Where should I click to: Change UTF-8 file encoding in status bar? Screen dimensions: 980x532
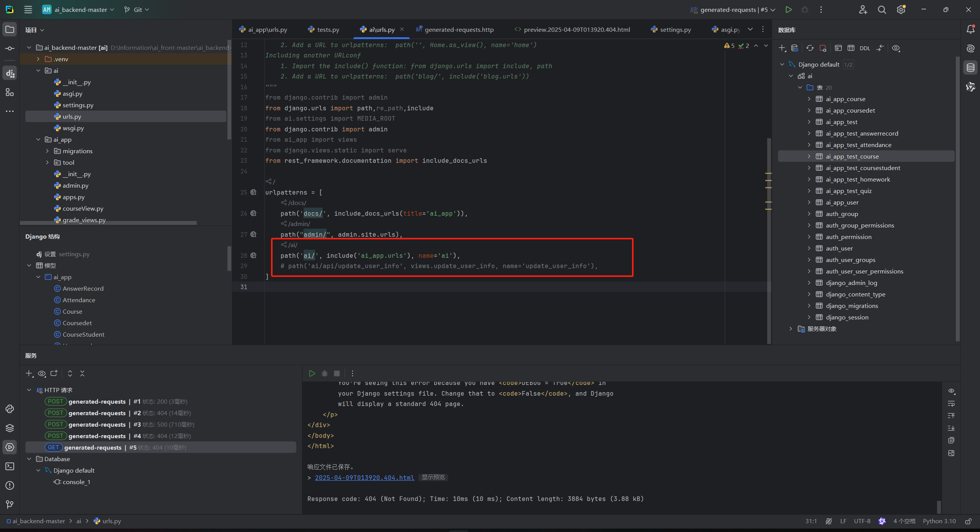click(862, 521)
